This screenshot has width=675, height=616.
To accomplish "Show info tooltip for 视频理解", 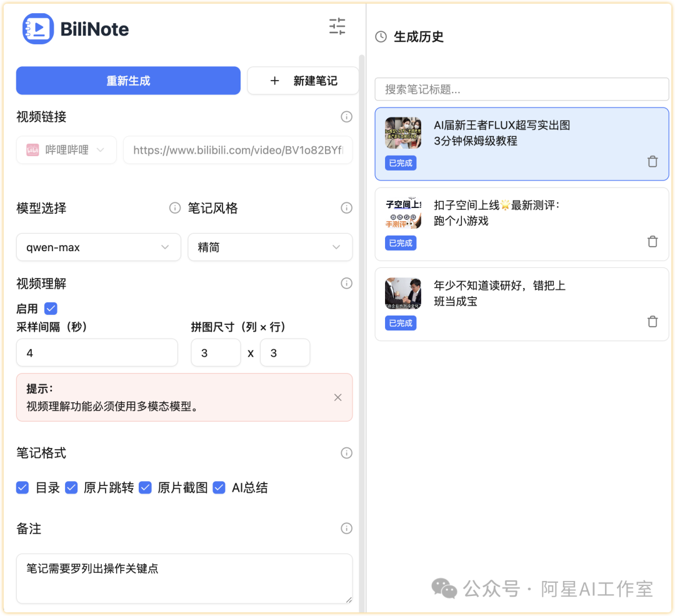I will (346, 283).
